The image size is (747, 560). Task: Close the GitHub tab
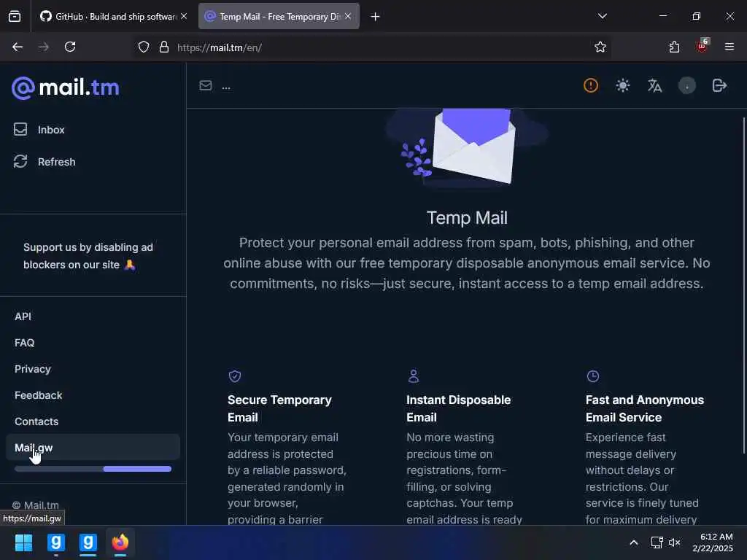184,16
